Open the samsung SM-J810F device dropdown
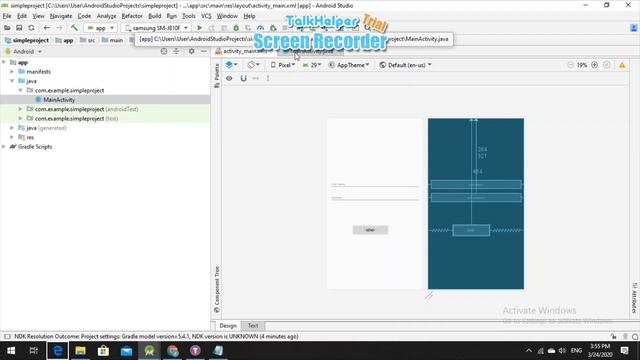 click(156, 28)
